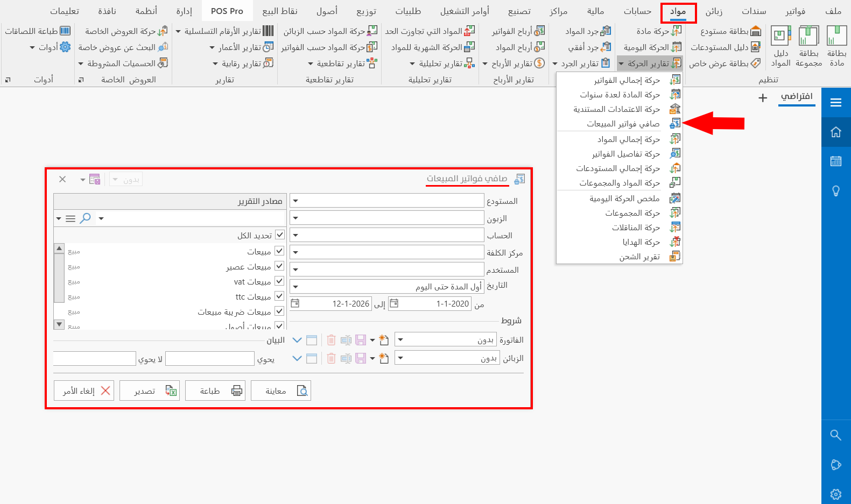Viewport: 851px width, 504px height.
Task: Select صافي فواتير المبيعات menu item
Action: click(620, 124)
